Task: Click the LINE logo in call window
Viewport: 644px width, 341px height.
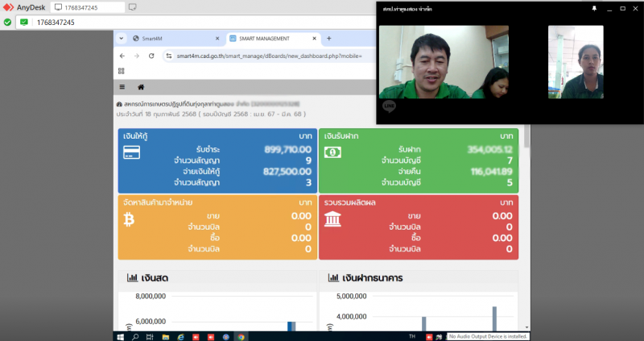Action: click(x=389, y=106)
